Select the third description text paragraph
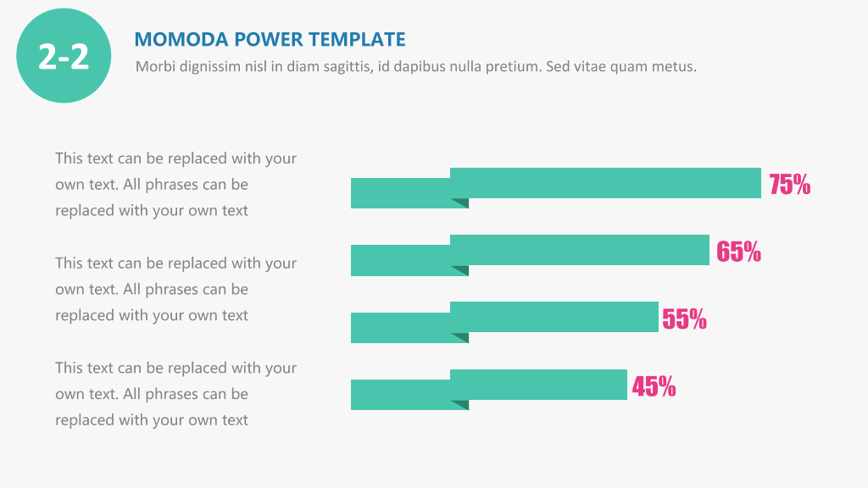This screenshot has height=488, width=868. pos(176,393)
